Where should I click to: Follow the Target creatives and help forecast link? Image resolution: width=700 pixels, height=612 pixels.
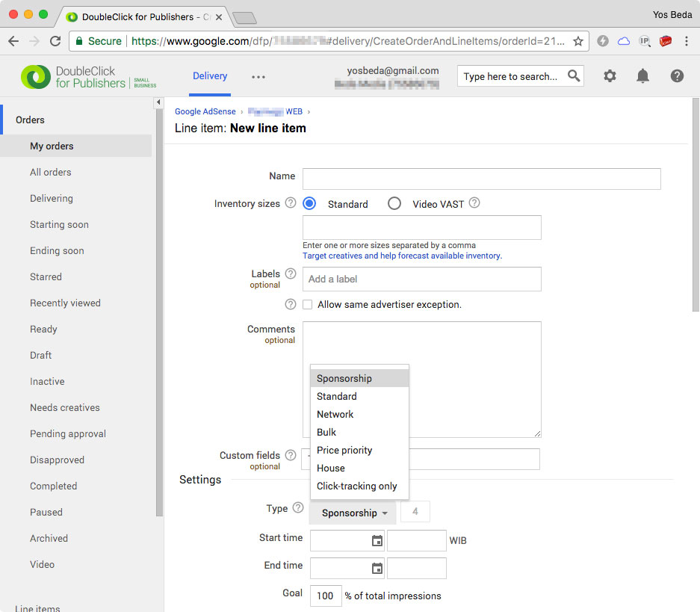(x=402, y=256)
